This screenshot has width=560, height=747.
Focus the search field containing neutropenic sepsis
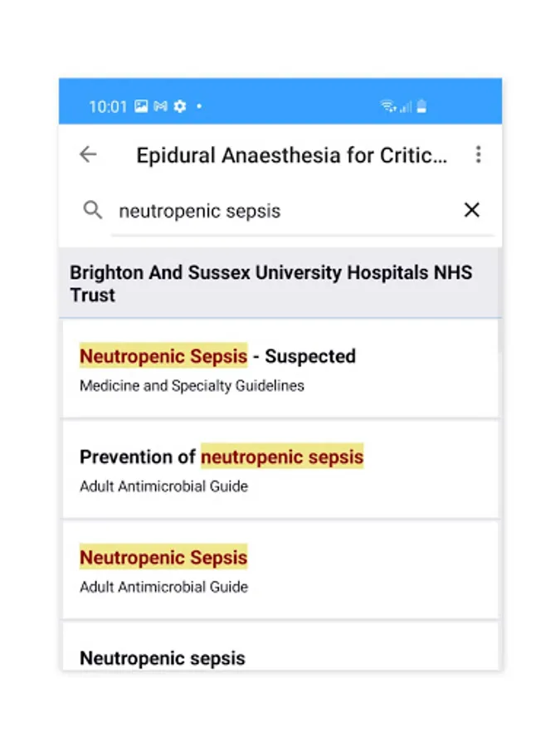(282, 211)
